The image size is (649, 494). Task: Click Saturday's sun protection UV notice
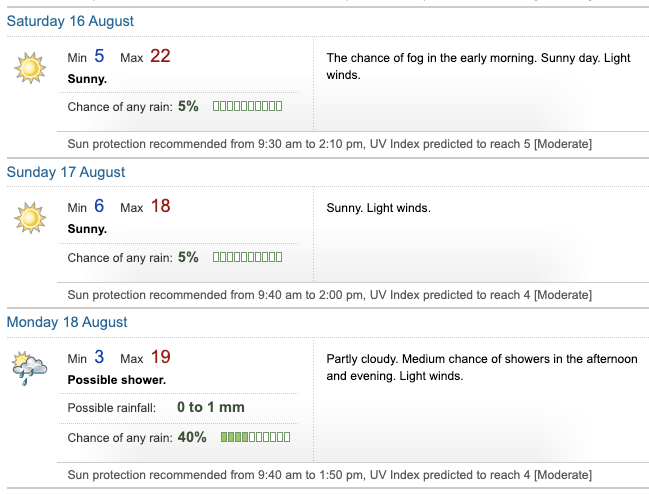click(329, 144)
